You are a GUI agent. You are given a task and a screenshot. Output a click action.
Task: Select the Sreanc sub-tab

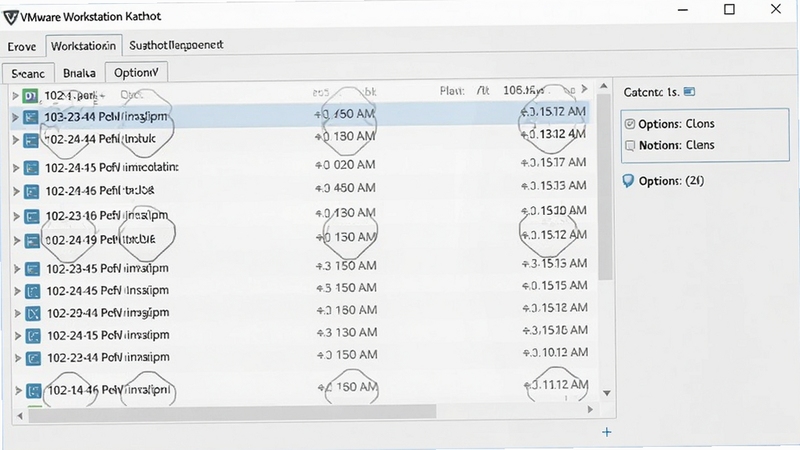[28, 74]
